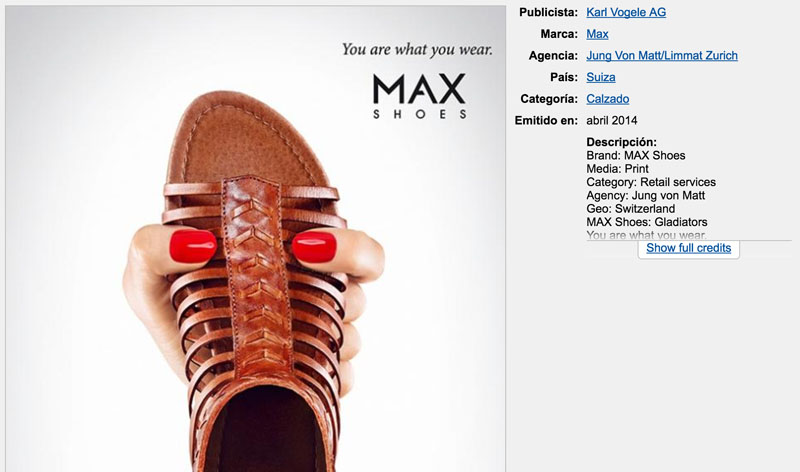Click the left red fingernail in image

(x=192, y=246)
